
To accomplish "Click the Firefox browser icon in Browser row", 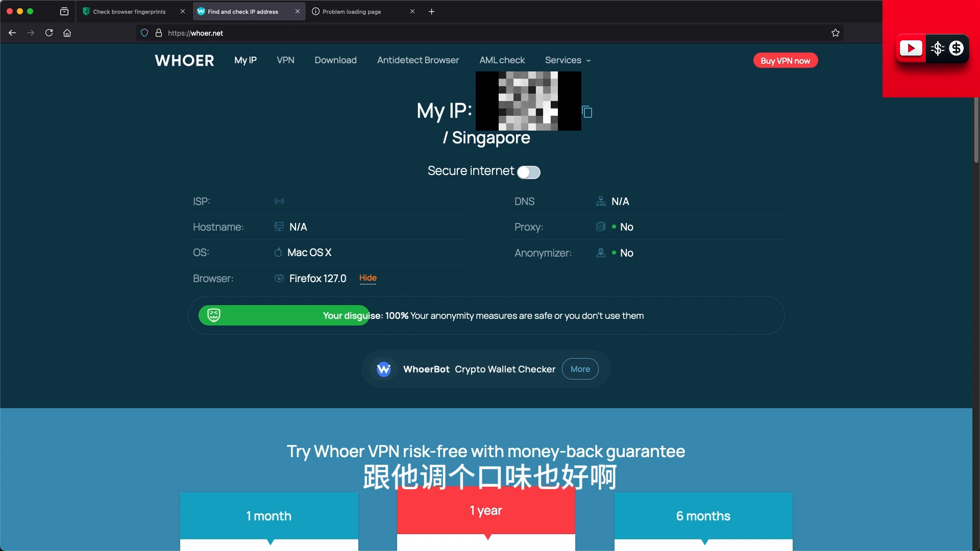I will point(279,278).
